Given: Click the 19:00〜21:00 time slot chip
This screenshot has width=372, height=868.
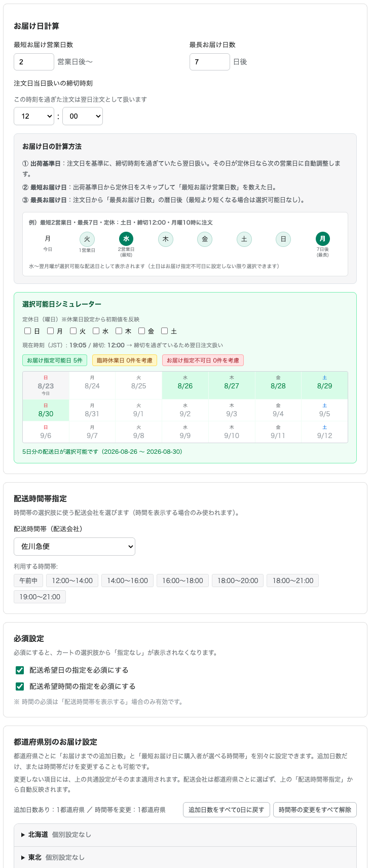Looking at the screenshot, I should (x=40, y=597).
